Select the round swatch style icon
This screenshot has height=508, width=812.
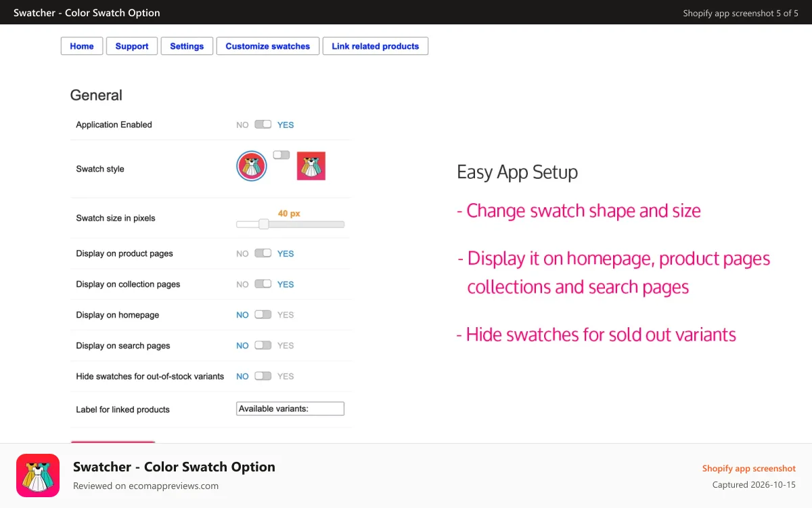coord(252,166)
